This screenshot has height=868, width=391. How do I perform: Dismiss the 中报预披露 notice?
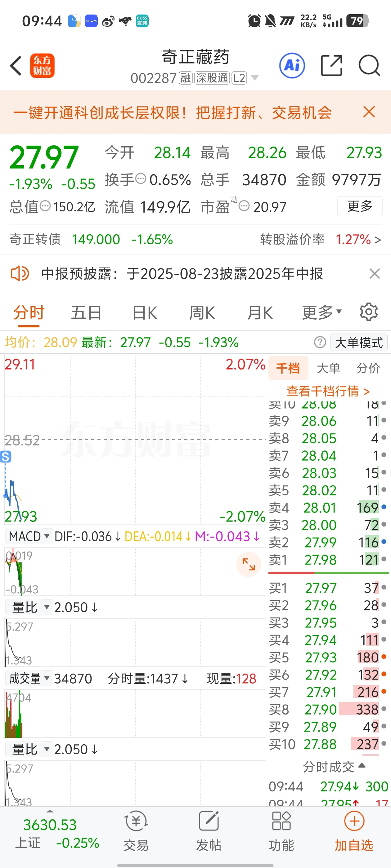pyautogui.click(x=375, y=274)
